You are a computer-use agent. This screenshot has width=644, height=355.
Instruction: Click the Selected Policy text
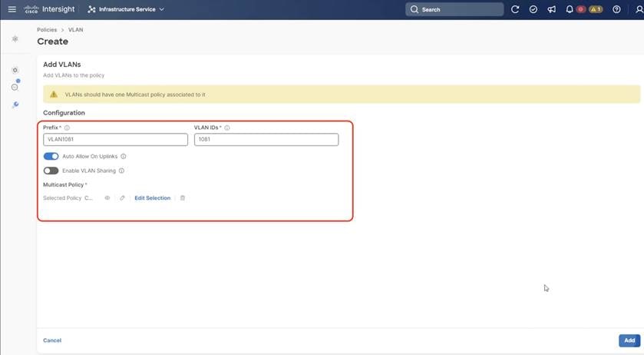62,197
